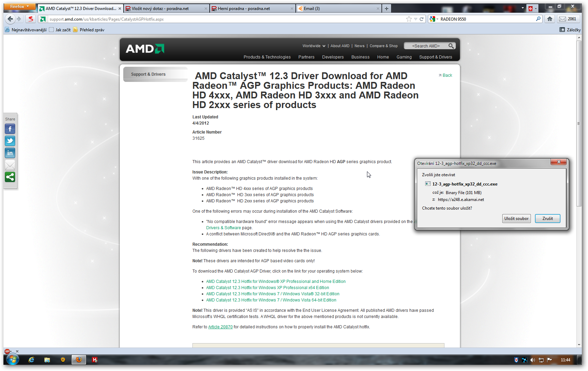
Task: Open Windows Explorer from the taskbar
Action: pos(47,360)
